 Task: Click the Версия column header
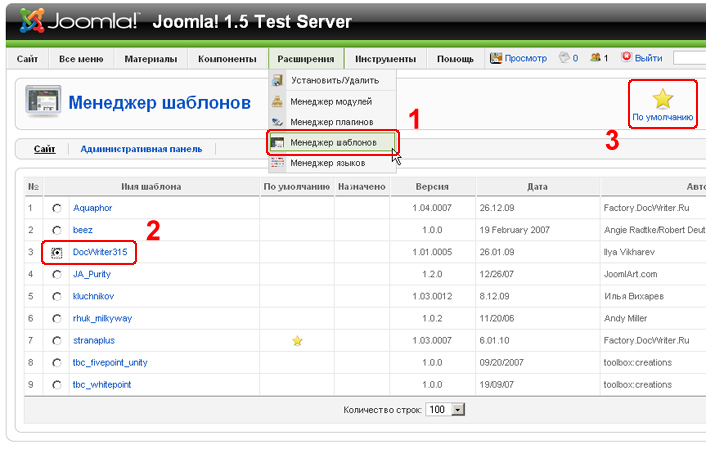[432, 186]
